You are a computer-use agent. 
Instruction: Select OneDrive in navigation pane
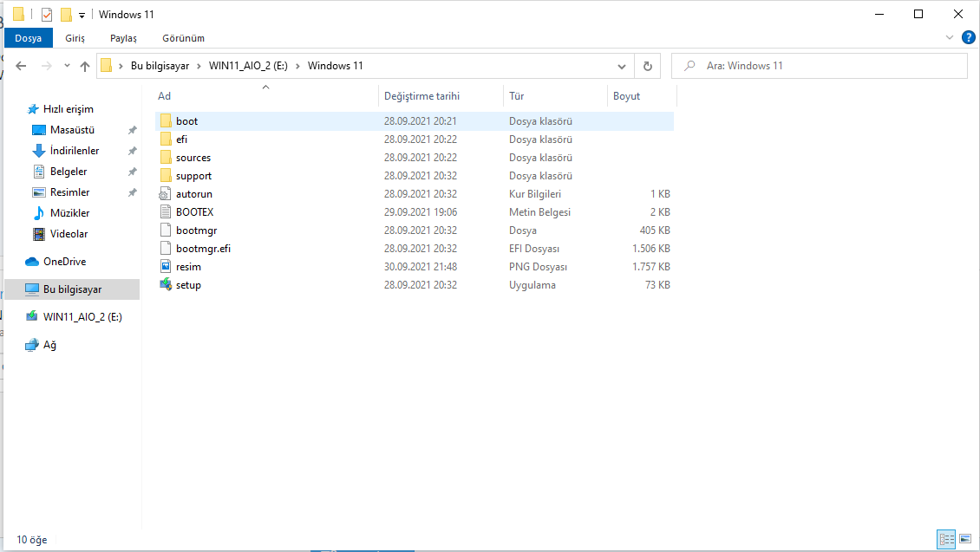[x=64, y=262]
